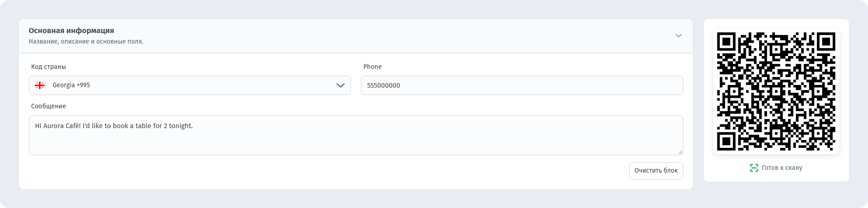Click the subtitle Название, описание и основные поля

pos(86,41)
